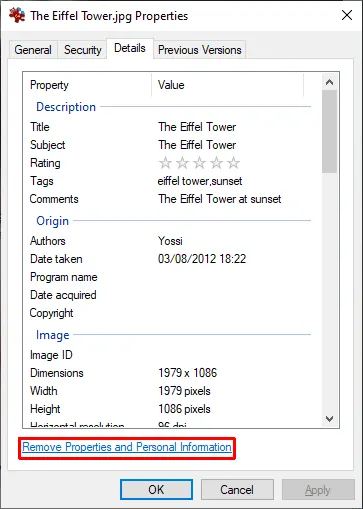Click the Title property label

[x=40, y=127]
